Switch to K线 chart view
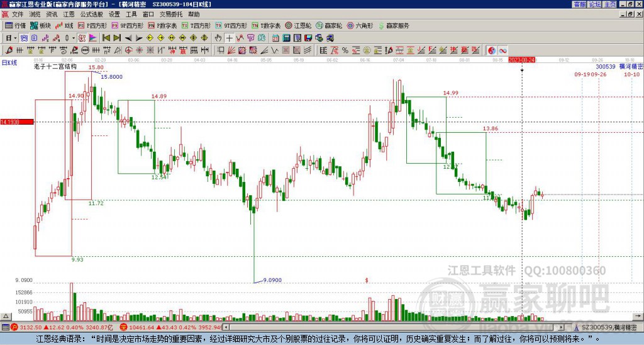 [x=65, y=25]
